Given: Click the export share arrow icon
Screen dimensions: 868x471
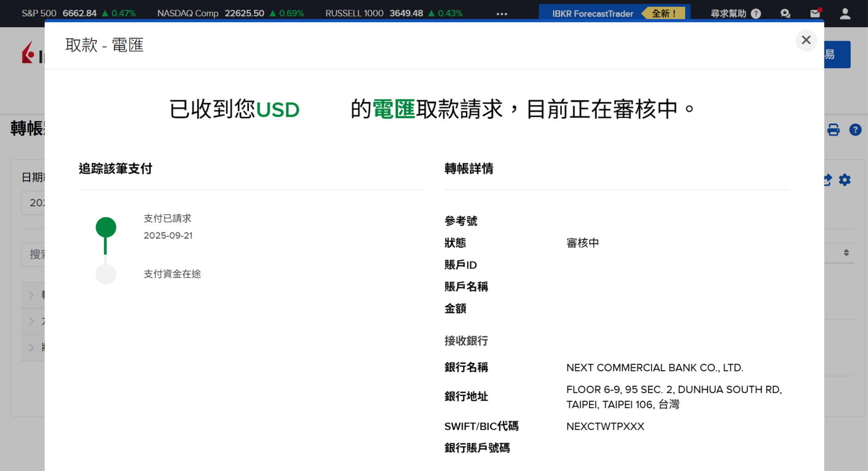Looking at the screenshot, I should tap(828, 180).
